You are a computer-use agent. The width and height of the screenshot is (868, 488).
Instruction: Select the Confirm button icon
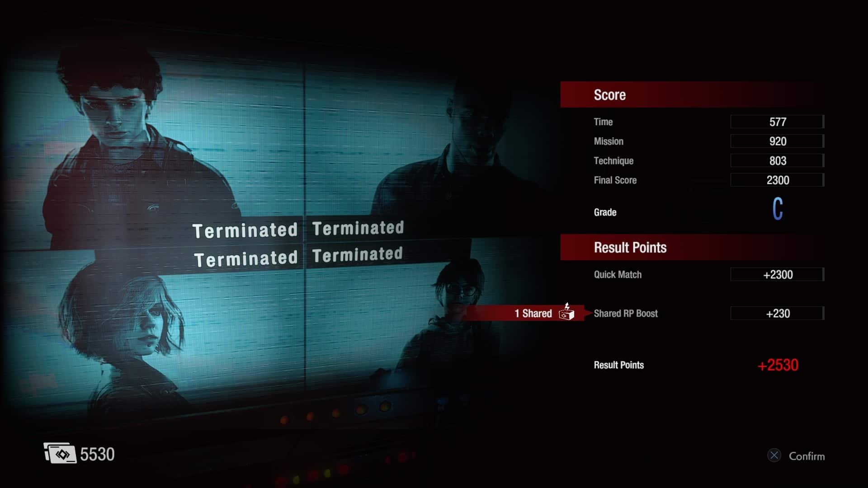[774, 455]
